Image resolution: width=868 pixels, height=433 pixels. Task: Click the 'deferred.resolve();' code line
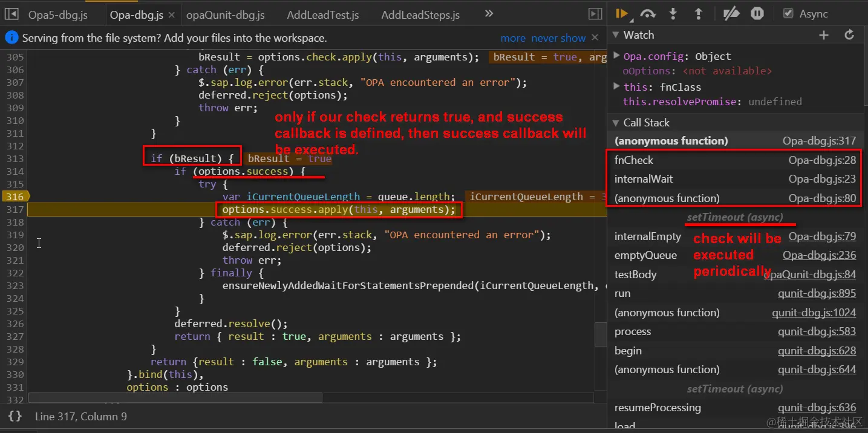pyautogui.click(x=231, y=324)
